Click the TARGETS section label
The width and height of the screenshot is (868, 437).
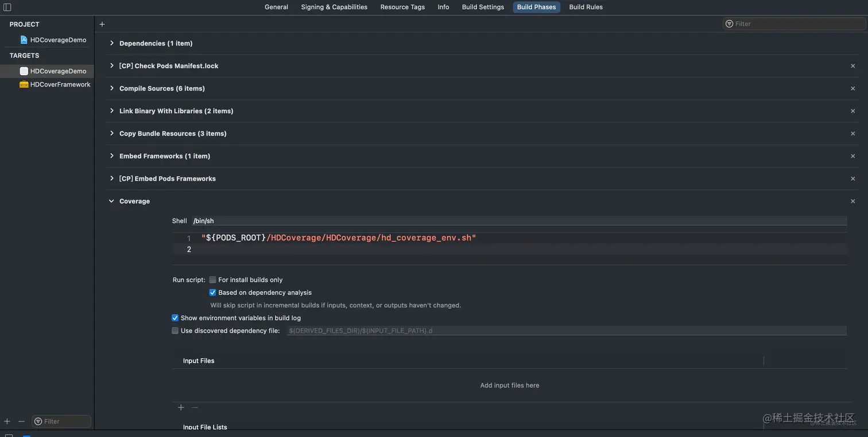(24, 56)
